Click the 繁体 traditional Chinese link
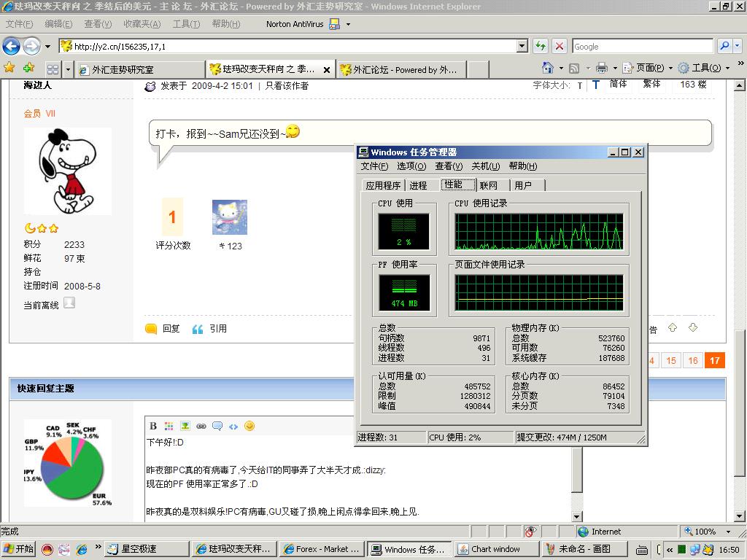Viewport: 747px width, 560px height. click(651, 85)
